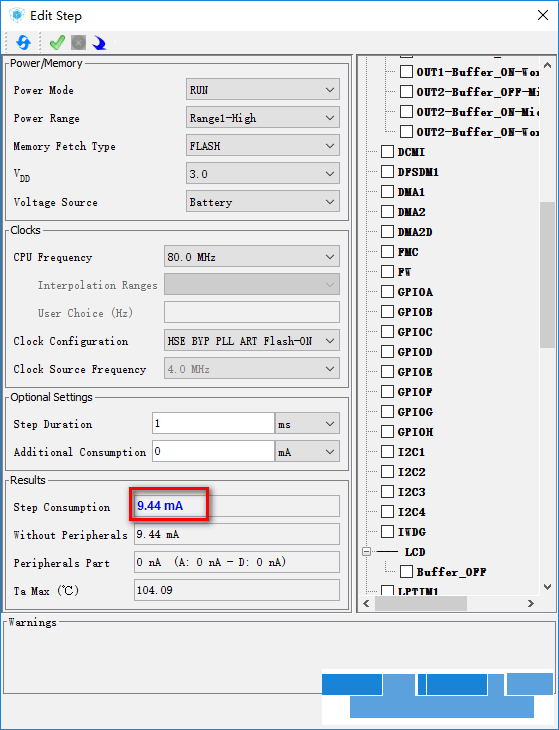The height and width of the screenshot is (730, 559).
Task: Click the horizontal scrollbar left arrow
Action: click(x=366, y=603)
